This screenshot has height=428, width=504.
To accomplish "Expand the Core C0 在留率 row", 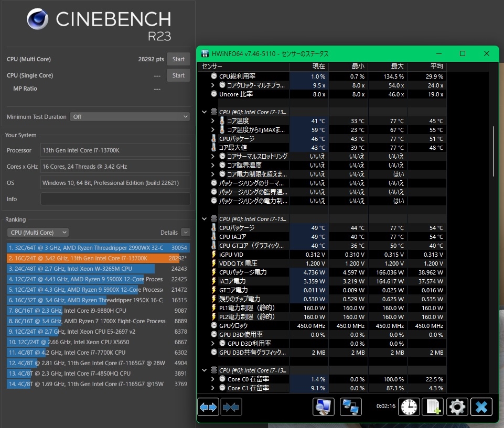I will [212, 379].
